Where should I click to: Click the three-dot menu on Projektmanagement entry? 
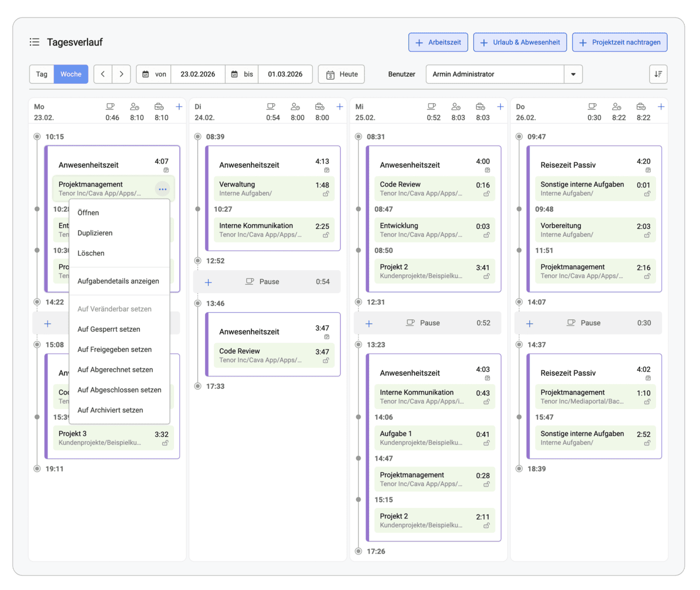162,189
